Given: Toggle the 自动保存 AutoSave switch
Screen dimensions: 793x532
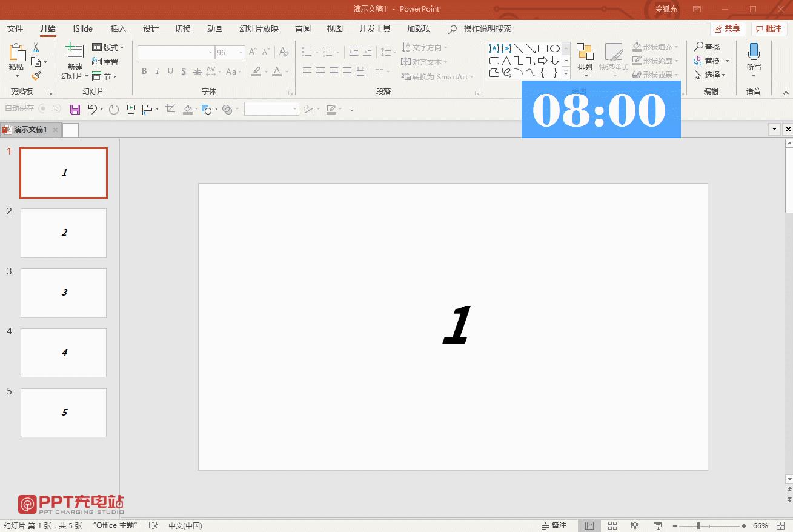Looking at the screenshot, I should (50, 108).
